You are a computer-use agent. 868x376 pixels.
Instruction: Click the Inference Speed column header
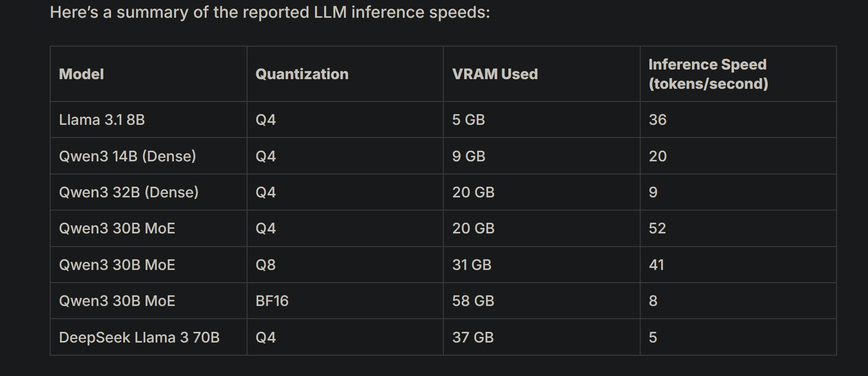[x=708, y=74]
